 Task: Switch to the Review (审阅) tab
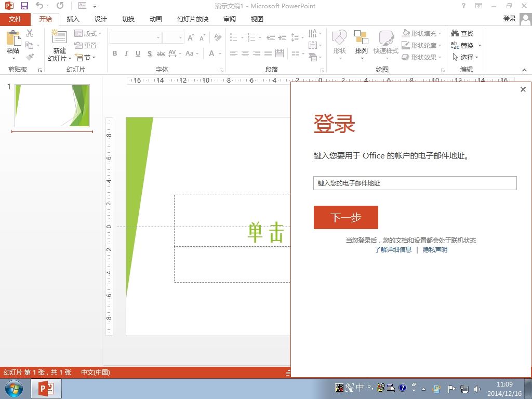229,19
